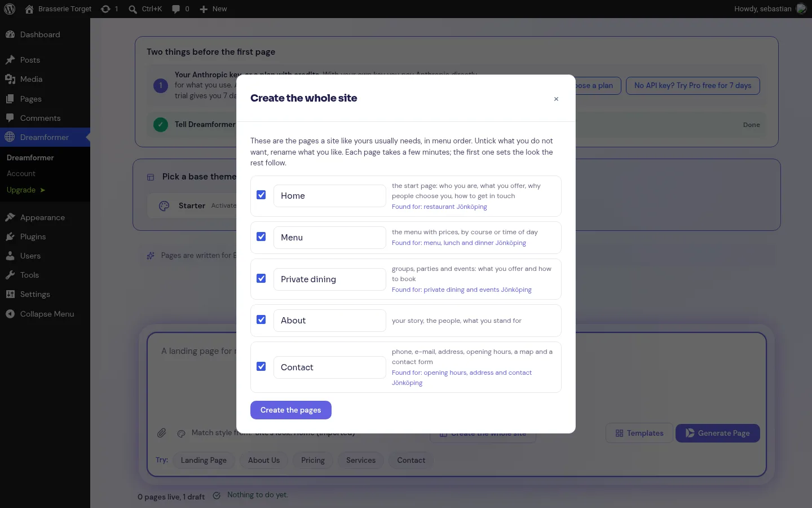Click the paperclip attach icon in prompt box

click(x=162, y=433)
